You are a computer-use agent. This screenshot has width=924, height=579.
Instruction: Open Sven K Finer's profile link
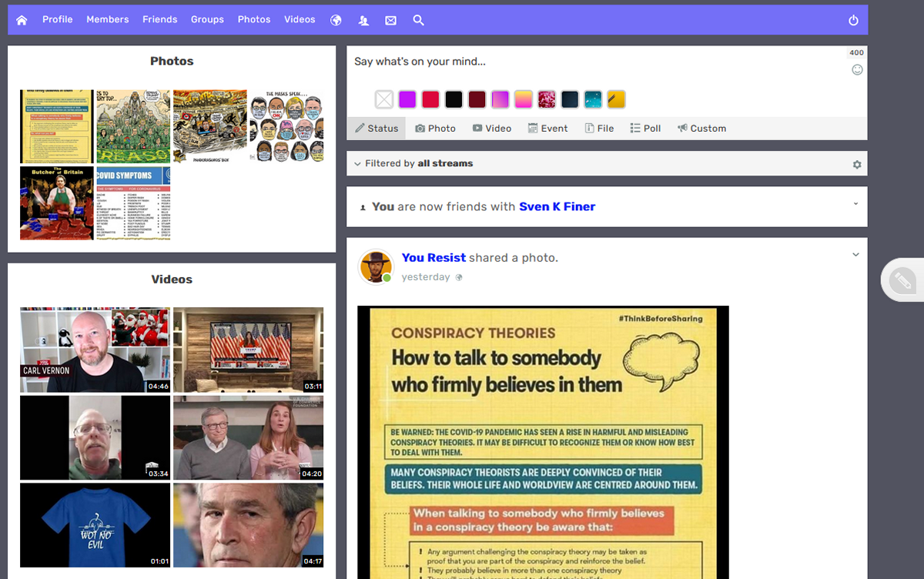click(x=557, y=206)
